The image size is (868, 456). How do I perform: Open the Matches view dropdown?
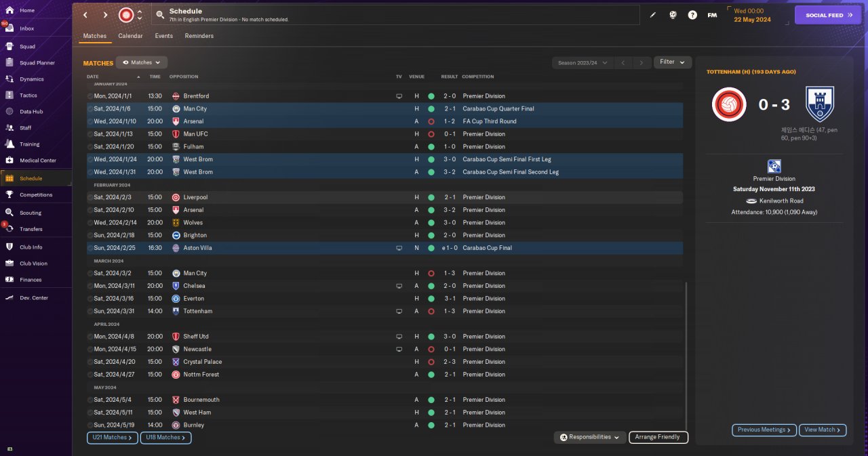142,62
